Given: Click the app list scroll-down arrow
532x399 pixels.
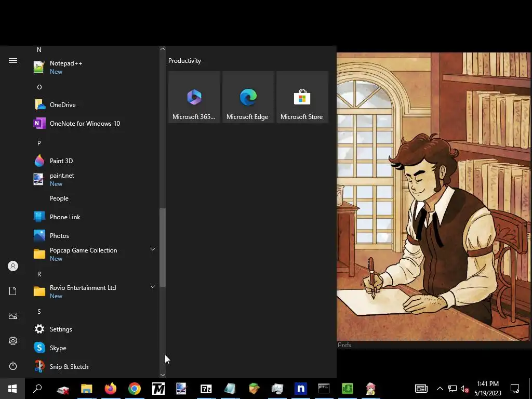Looking at the screenshot, I should coord(163,375).
